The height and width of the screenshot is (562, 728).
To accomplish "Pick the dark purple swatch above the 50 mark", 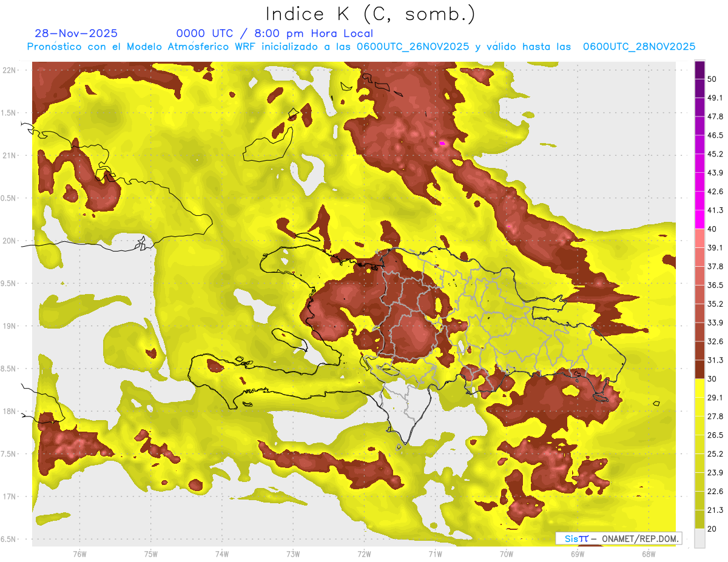I will (699, 70).
